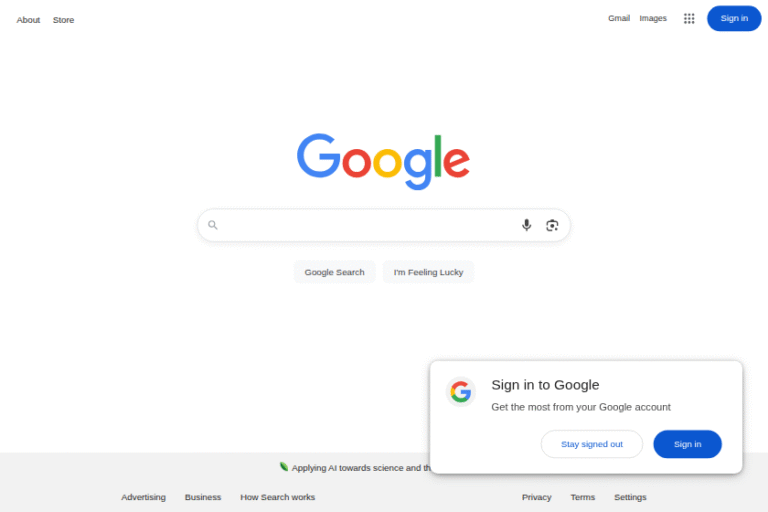Viewport: 768px width, 512px height.
Task: Choose Stay signed out in popup
Action: 592,444
